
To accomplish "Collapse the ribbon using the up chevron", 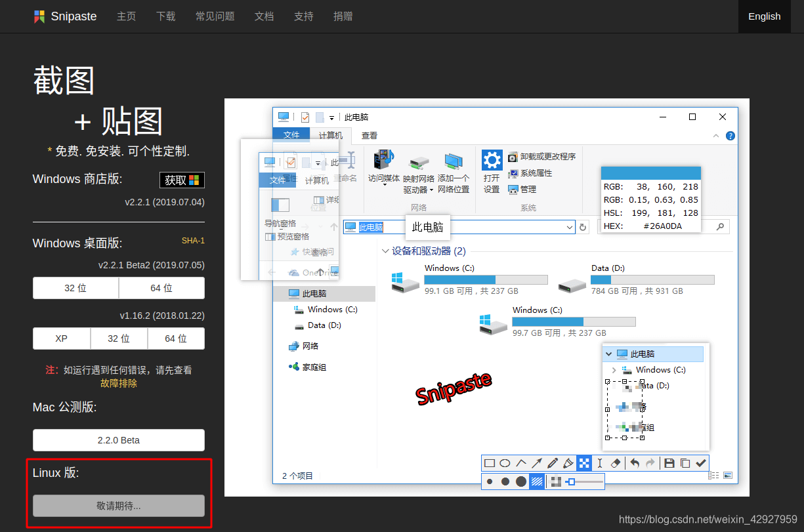I will tap(716, 136).
